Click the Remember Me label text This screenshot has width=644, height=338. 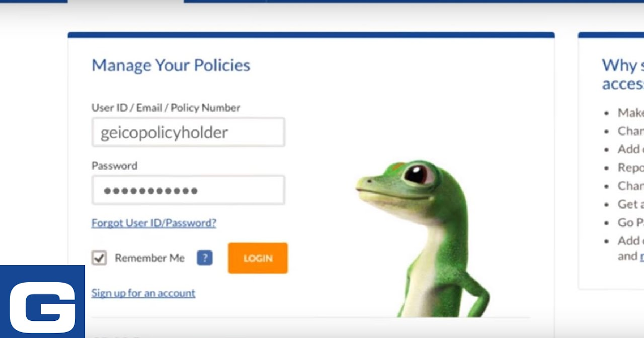pos(150,258)
